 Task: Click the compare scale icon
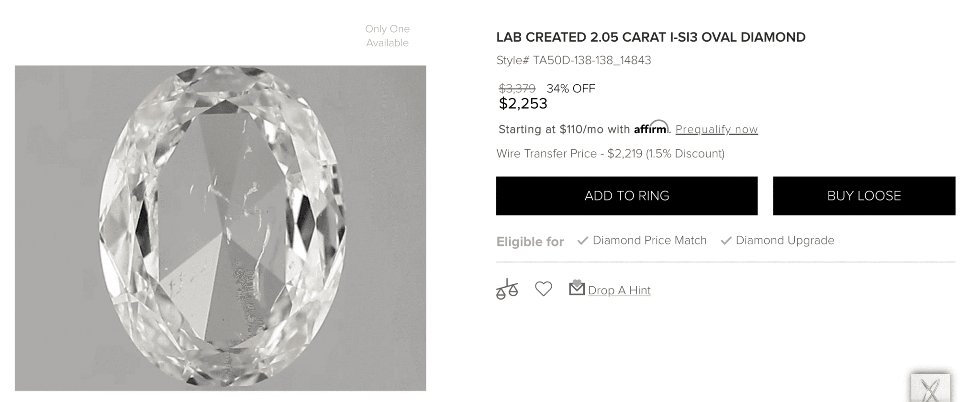pyautogui.click(x=507, y=290)
